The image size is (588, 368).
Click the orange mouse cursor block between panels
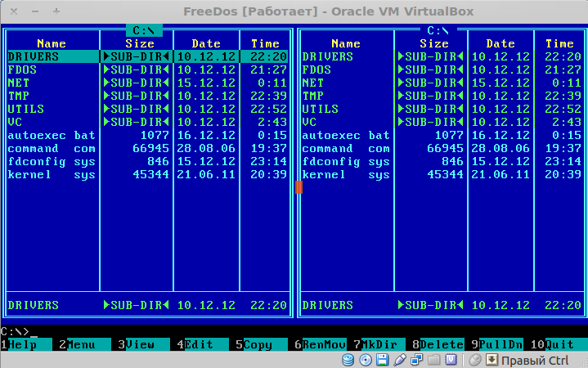(298, 187)
